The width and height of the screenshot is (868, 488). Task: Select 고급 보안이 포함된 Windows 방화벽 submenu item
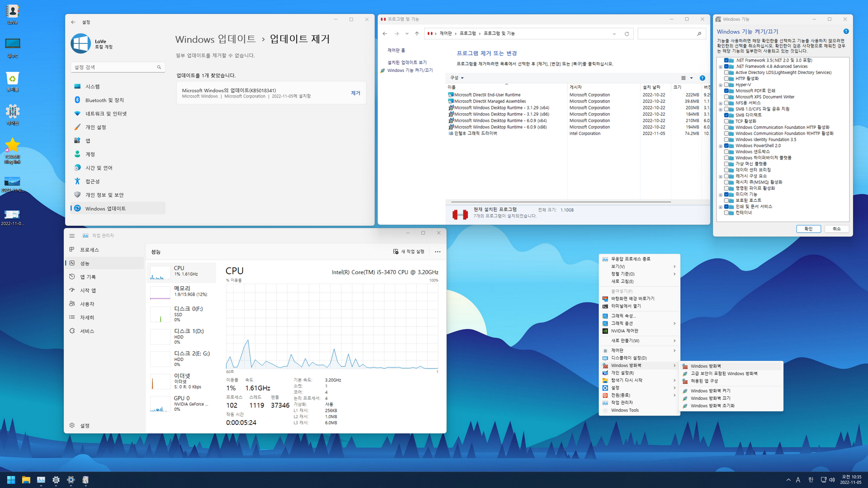pyautogui.click(x=731, y=374)
